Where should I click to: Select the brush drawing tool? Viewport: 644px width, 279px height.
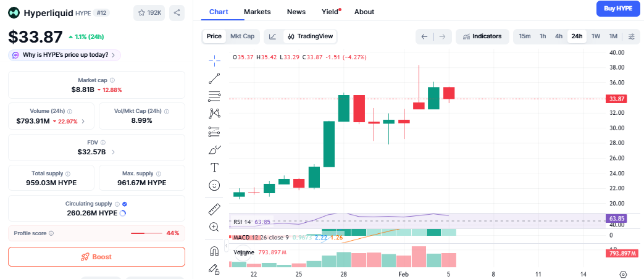click(x=214, y=149)
